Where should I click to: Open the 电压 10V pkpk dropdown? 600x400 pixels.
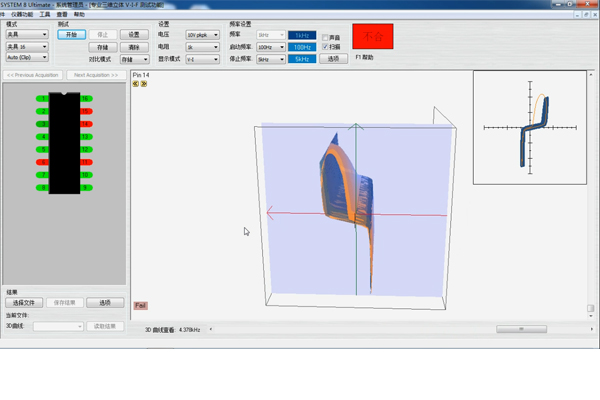(x=202, y=35)
